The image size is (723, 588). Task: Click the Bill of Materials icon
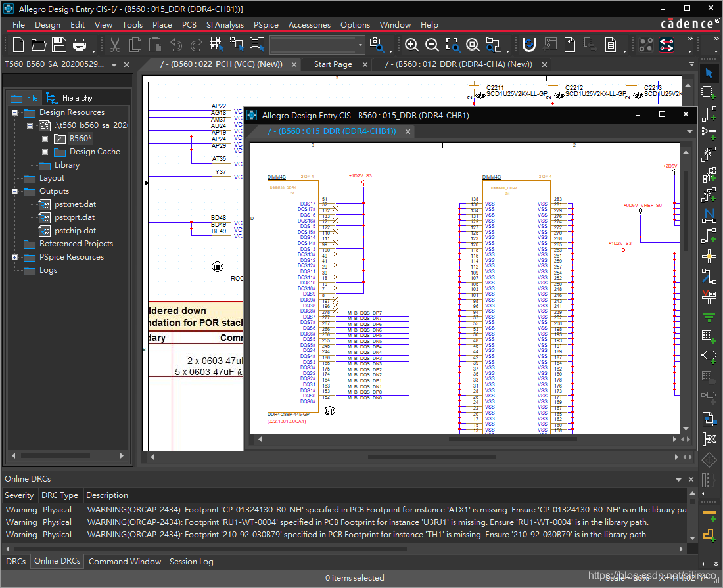611,45
